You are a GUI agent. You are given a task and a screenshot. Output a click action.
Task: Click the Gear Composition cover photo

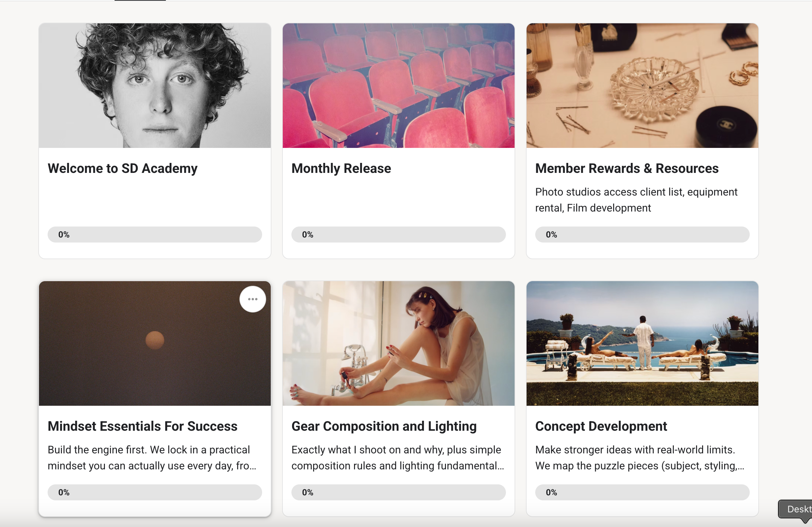coord(398,345)
